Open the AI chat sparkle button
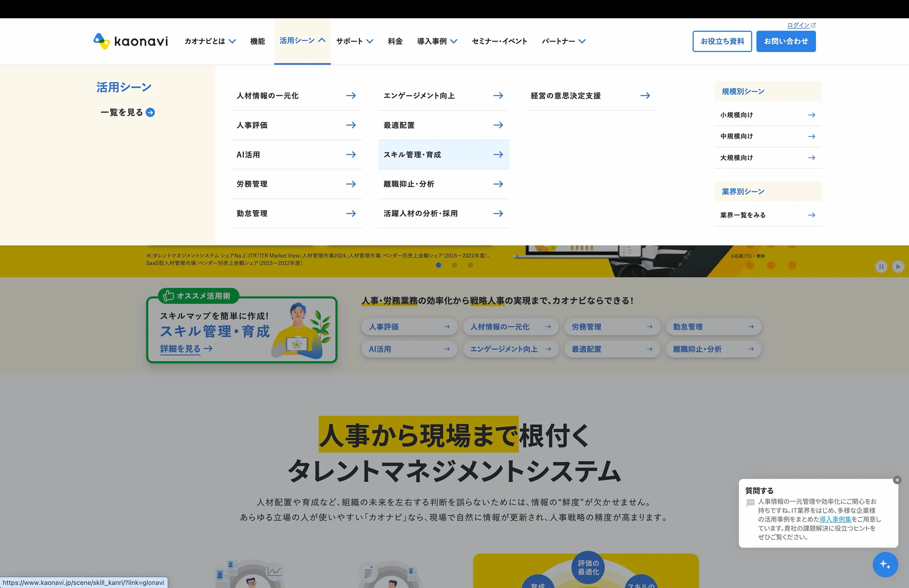 (885, 564)
